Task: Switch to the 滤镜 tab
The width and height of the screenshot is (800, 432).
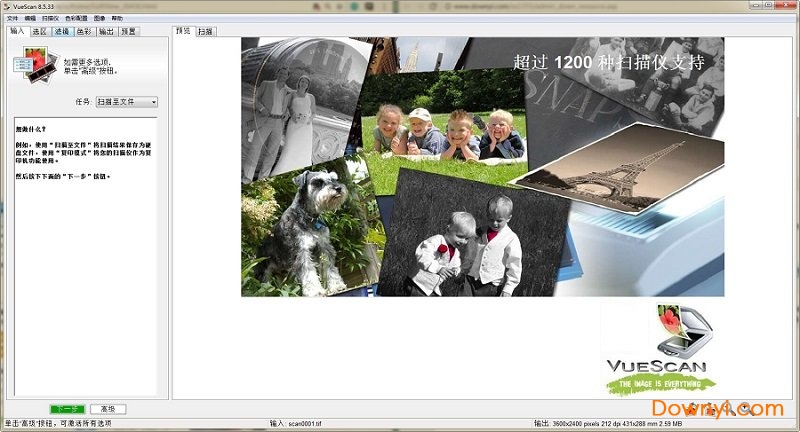Action: [62, 31]
